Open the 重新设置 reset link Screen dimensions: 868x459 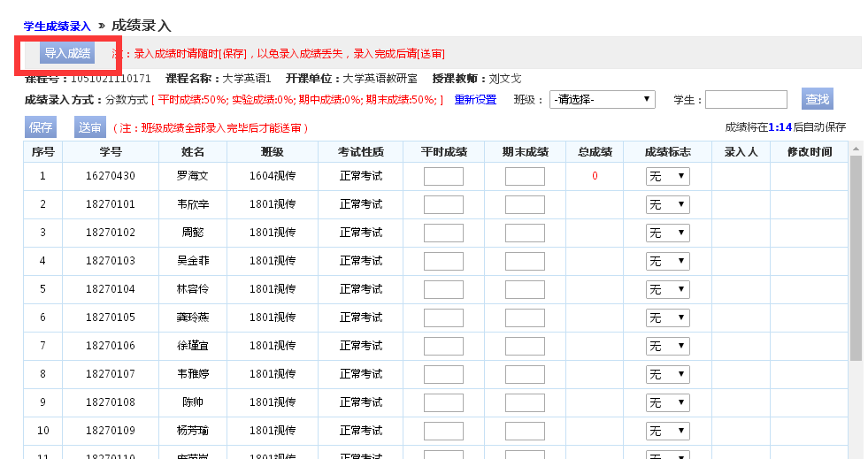coord(475,100)
